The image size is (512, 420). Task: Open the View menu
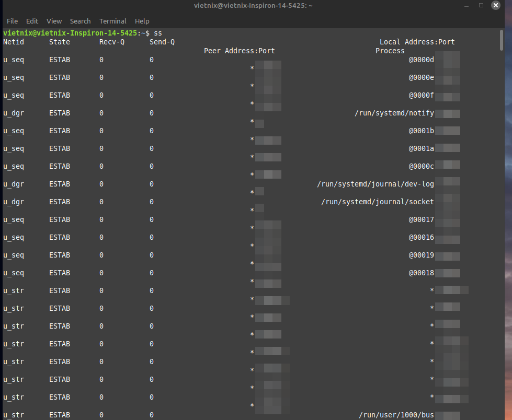pyautogui.click(x=54, y=21)
